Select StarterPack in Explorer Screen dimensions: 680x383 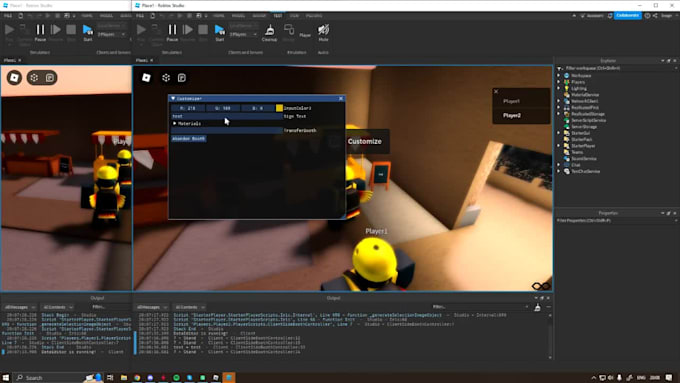point(581,140)
